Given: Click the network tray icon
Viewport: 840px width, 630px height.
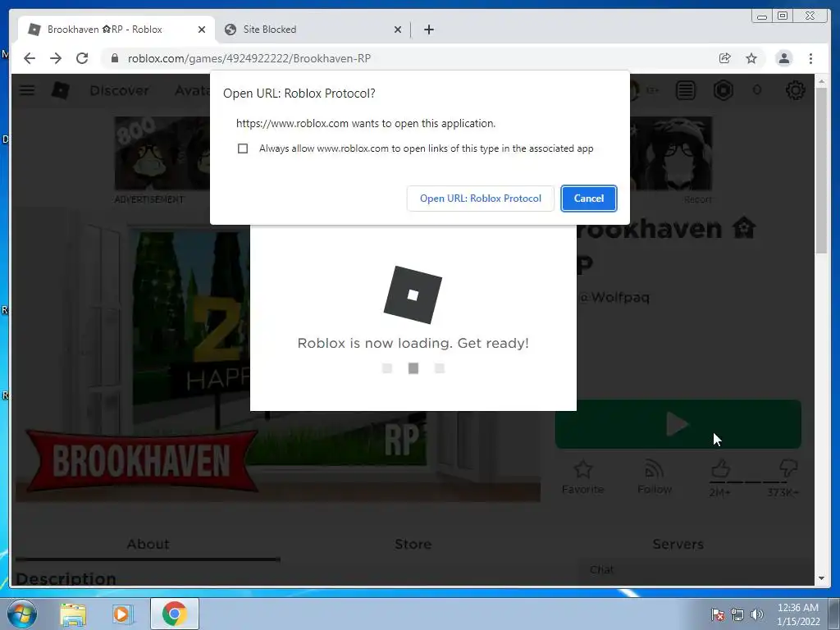Looking at the screenshot, I should (x=737, y=614).
